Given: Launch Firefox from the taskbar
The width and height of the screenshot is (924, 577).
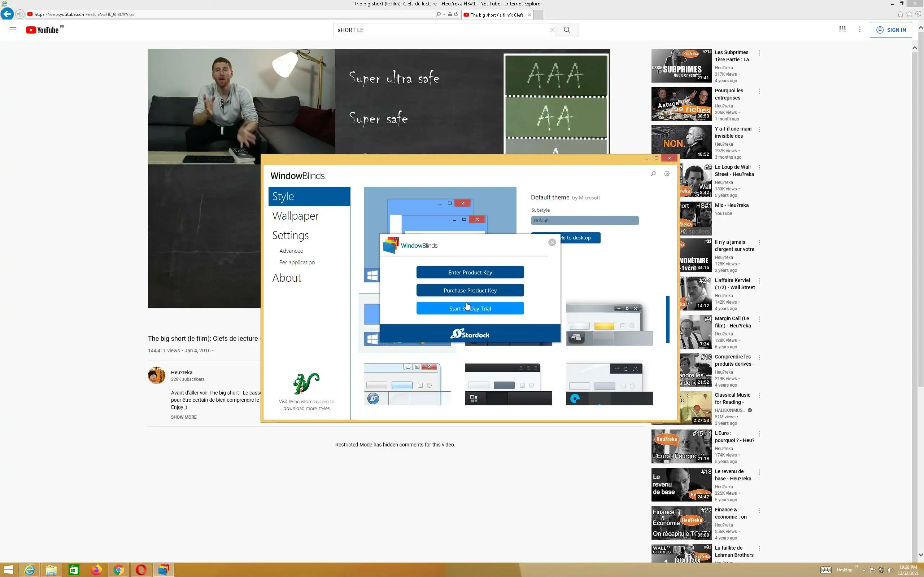Looking at the screenshot, I should point(96,570).
